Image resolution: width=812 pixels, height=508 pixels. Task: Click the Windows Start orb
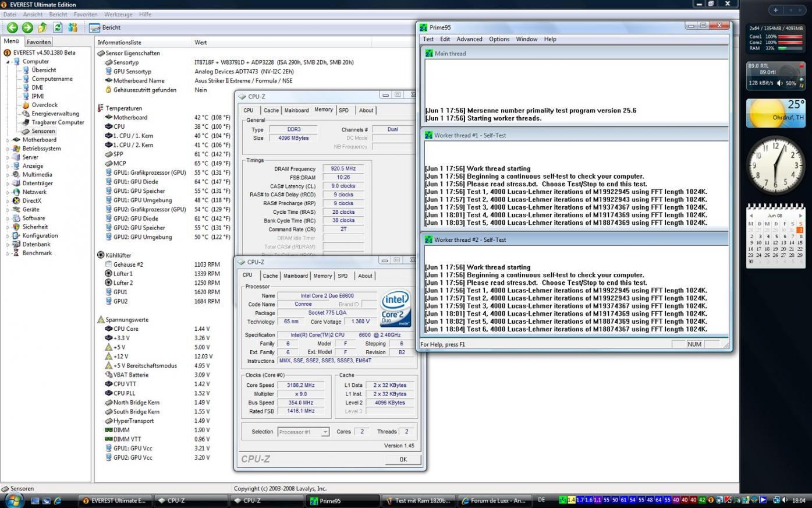(x=13, y=500)
